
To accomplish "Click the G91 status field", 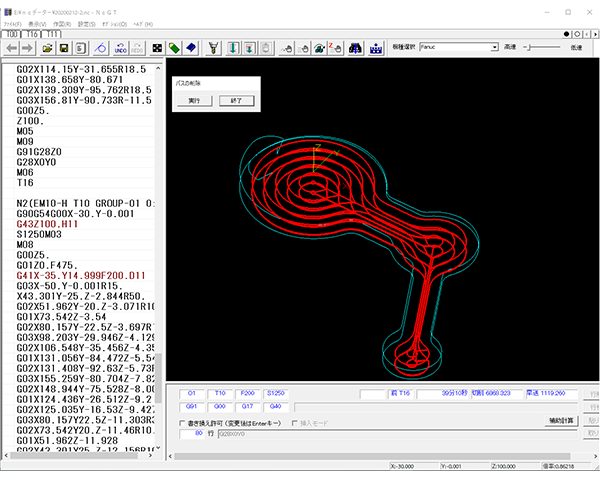I will click(192, 407).
